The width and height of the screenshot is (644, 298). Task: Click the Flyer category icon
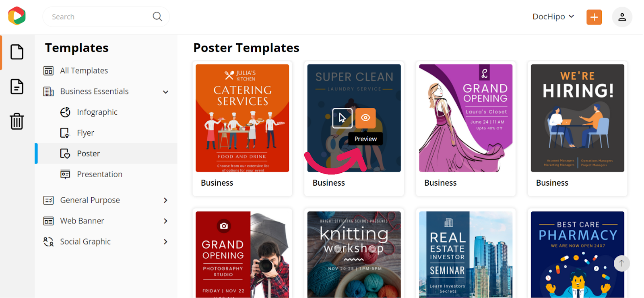click(65, 133)
